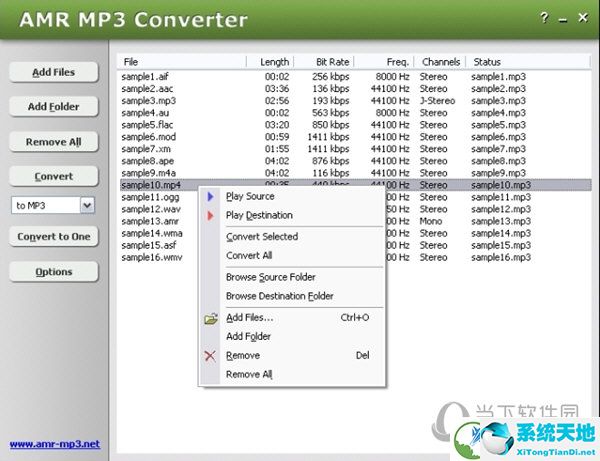
Task: Click the 876 kbps bit rate value
Action: [x=331, y=161]
